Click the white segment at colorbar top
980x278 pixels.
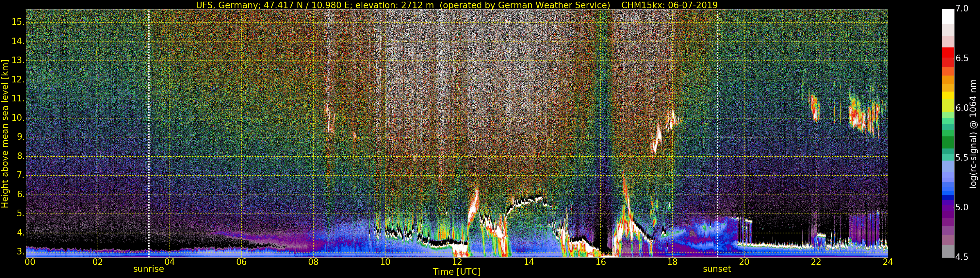point(948,16)
